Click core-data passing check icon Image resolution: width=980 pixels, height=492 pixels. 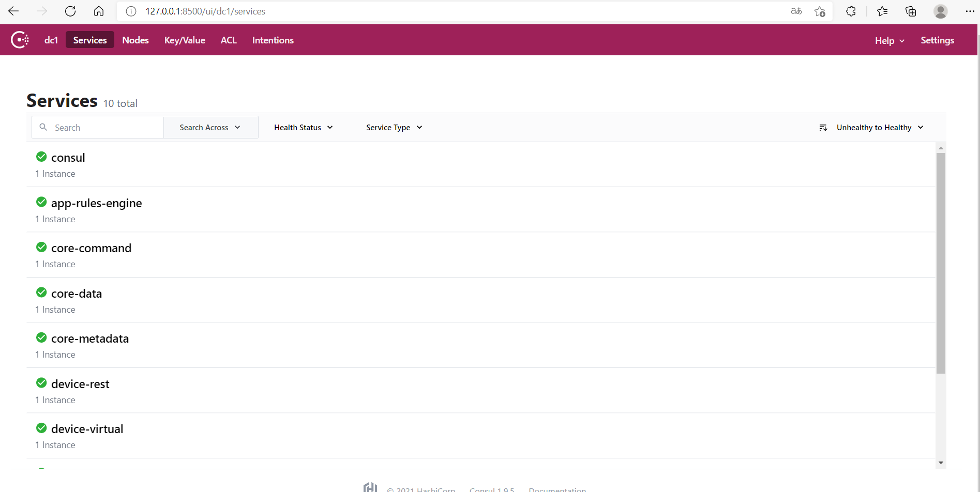(41, 293)
